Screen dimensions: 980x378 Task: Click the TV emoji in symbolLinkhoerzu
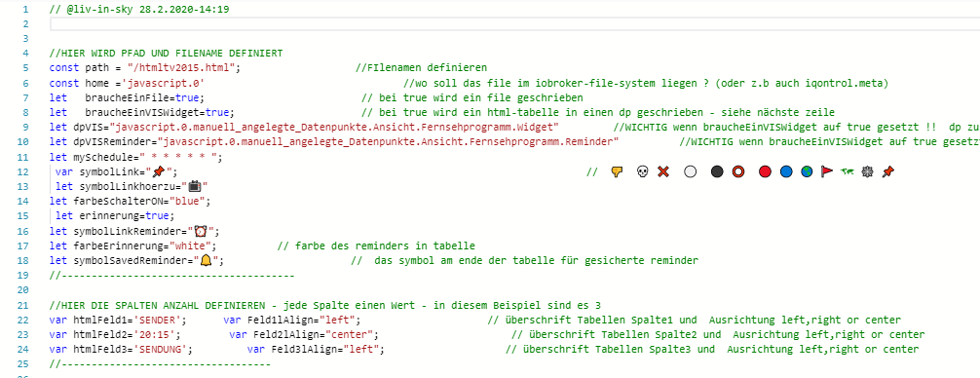195,186
